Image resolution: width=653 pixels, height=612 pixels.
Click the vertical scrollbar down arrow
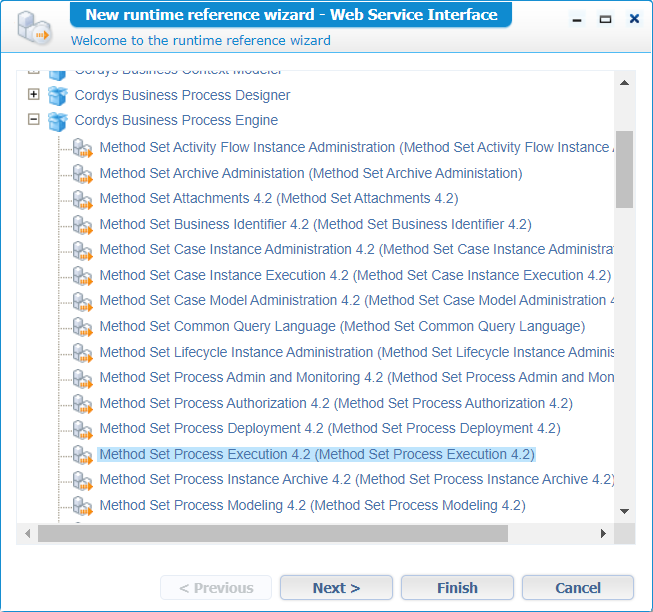[624, 511]
